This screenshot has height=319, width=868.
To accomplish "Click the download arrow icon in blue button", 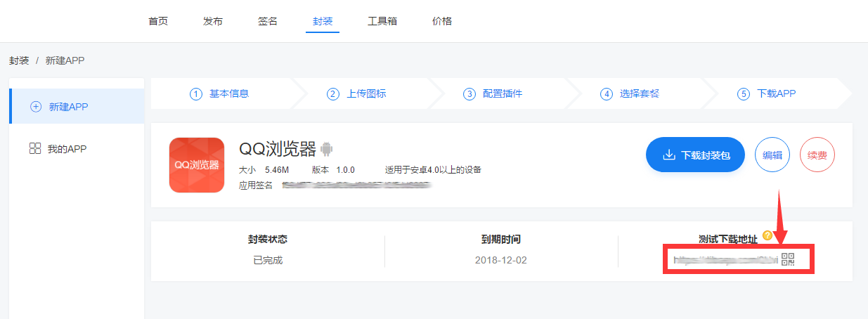I will (669, 155).
